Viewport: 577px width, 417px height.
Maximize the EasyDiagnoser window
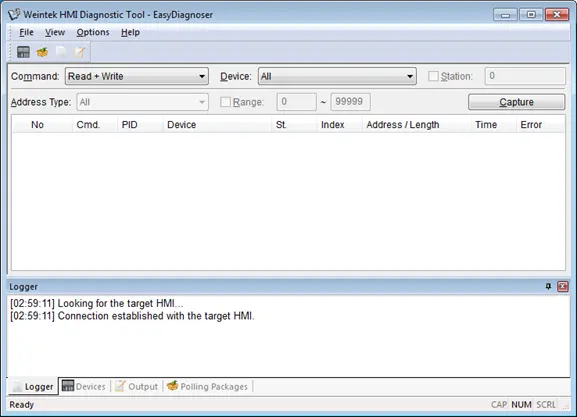click(x=531, y=15)
